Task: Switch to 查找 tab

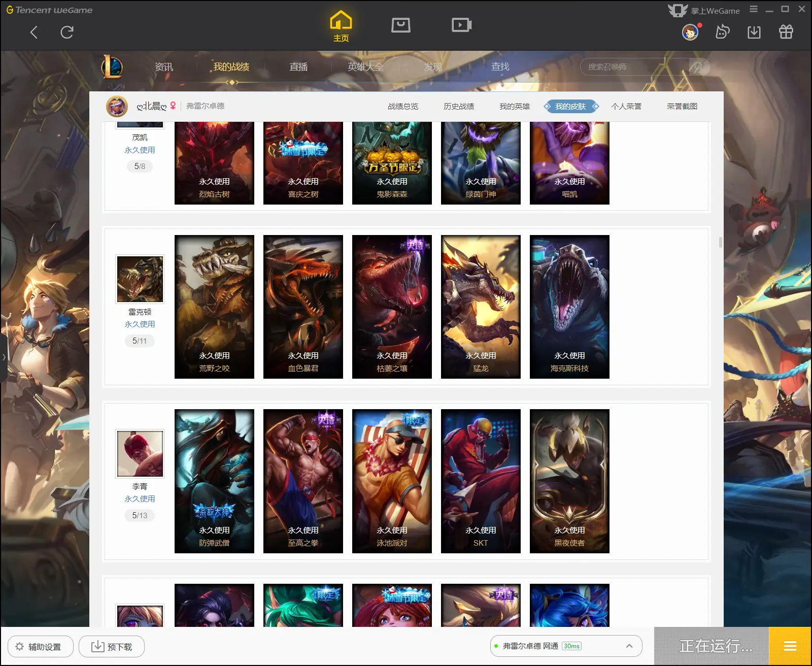Action: tap(500, 66)
